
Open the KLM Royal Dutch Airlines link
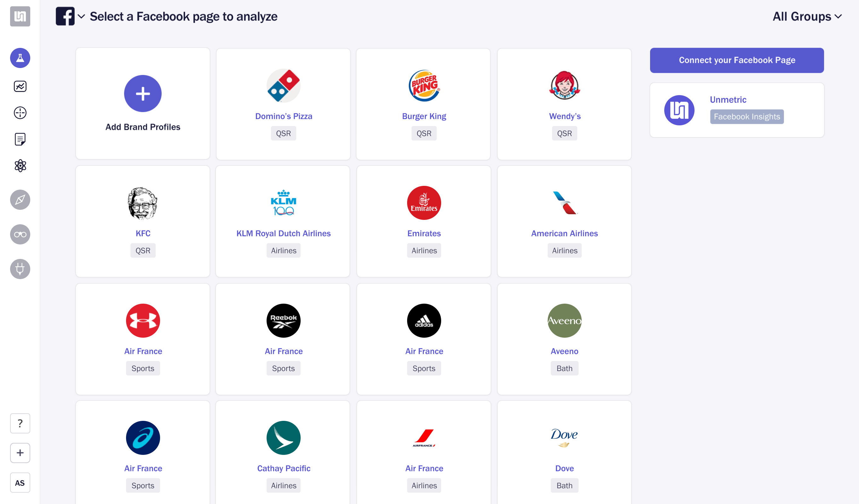tap(284, 233)
